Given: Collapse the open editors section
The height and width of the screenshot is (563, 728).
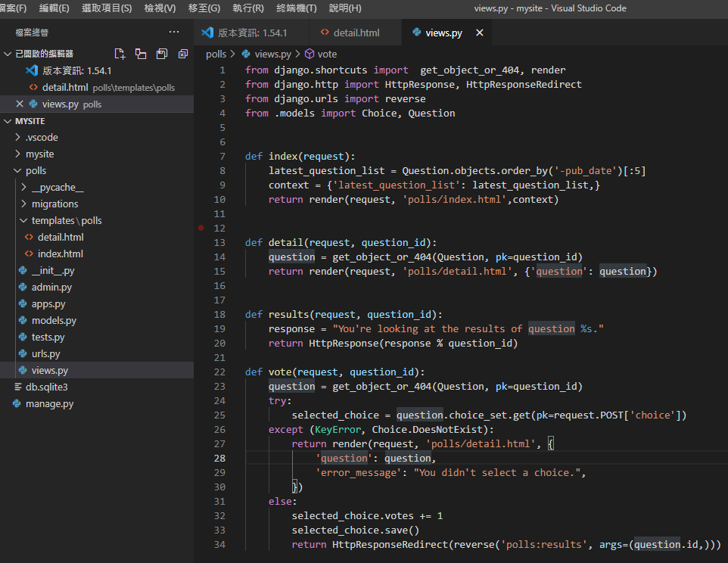Looking at the screenshot, I should point(8,54).
